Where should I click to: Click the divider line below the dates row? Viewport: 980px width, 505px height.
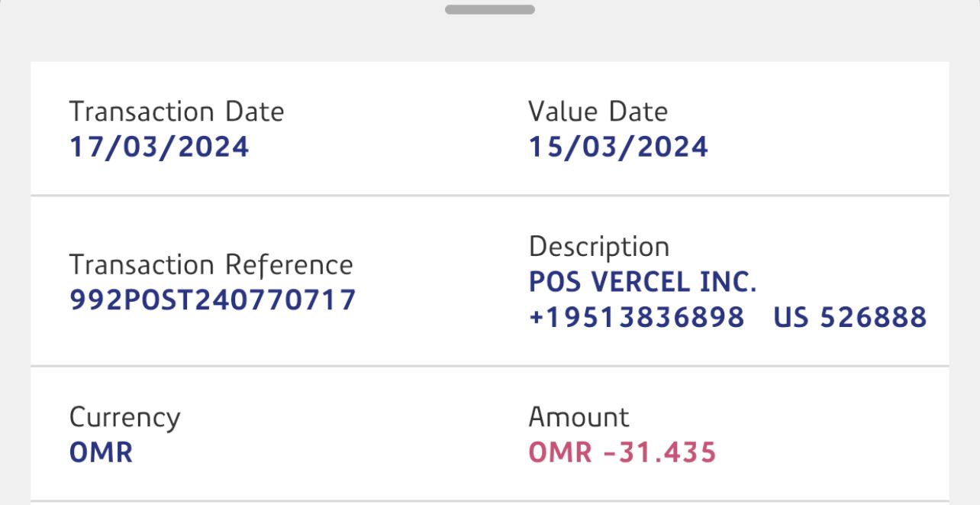click(489, 196)
